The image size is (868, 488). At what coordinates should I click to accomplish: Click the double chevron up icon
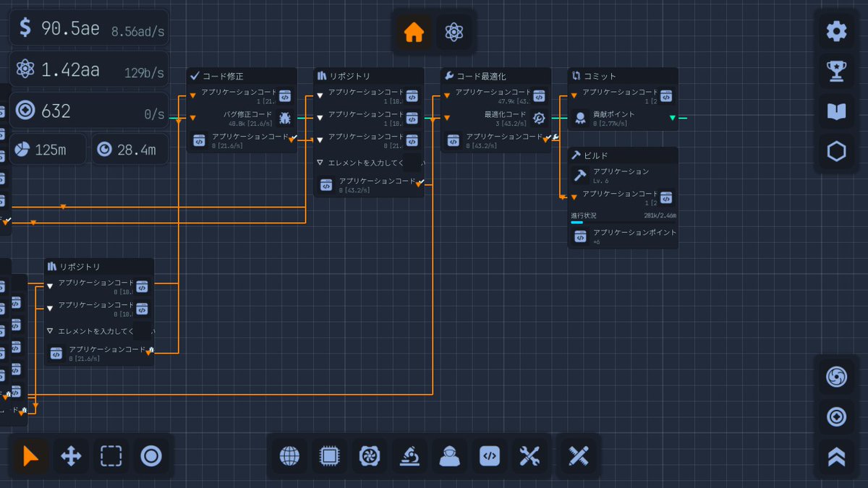tap(836, 457)
